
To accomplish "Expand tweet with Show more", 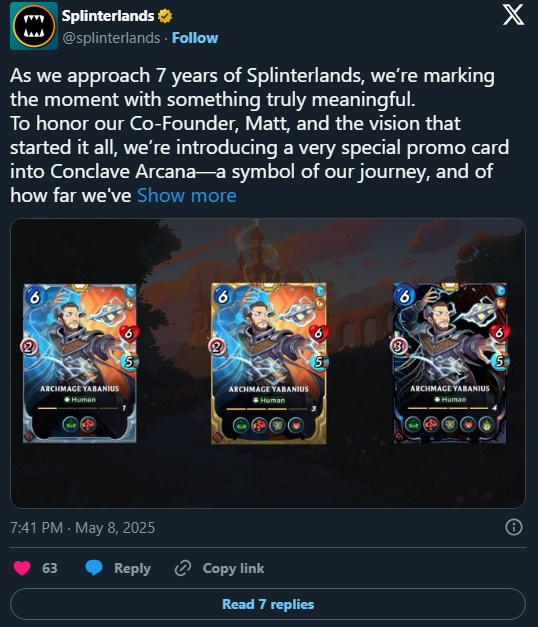I will (187, 196).
